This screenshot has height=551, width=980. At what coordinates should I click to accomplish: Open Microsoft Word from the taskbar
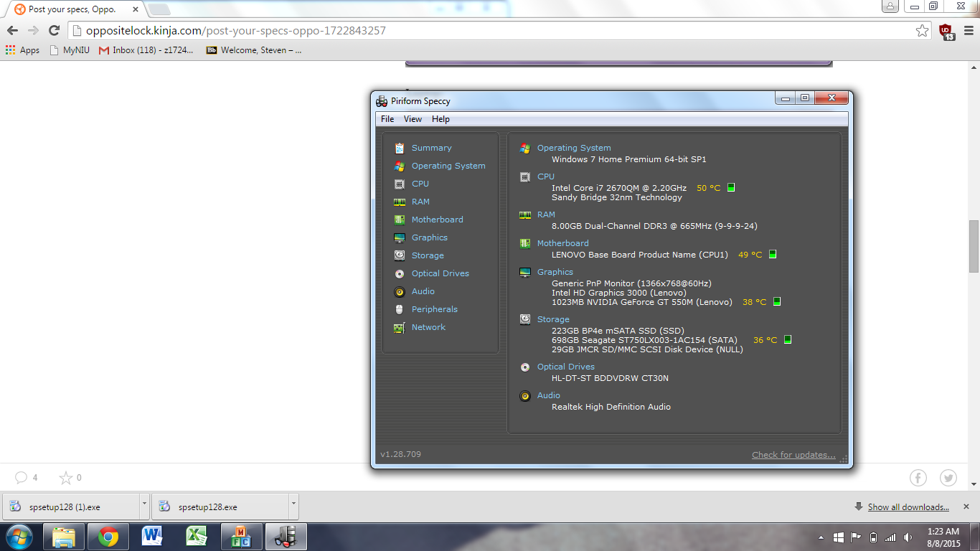coord(153,537)
